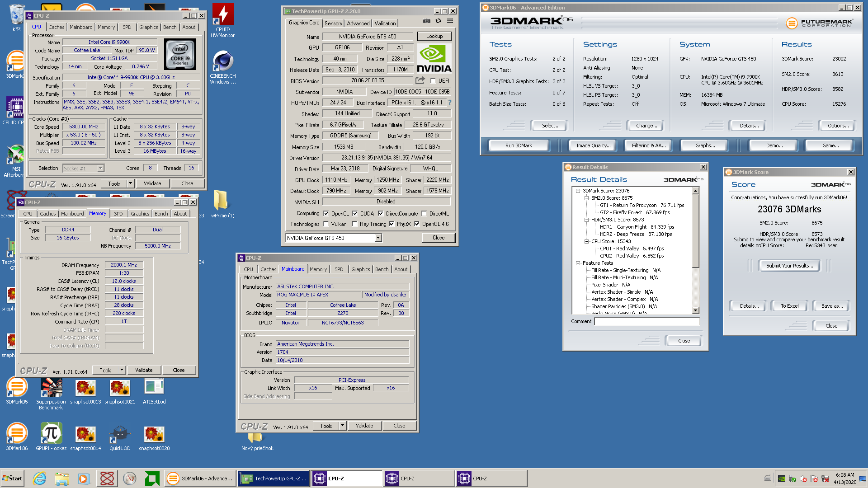Open the Recycle Bin desktop icon
The height and width of the screenshot is (488, 868).
pyautogui.click(x=16, y=17)
